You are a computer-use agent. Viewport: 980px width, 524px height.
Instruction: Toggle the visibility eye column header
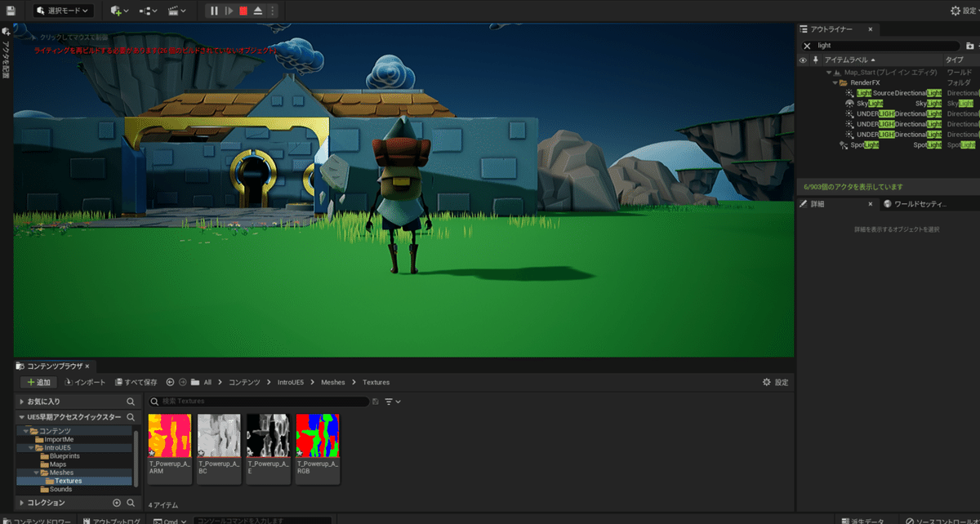pyautogui.click(x=803, y=60)
